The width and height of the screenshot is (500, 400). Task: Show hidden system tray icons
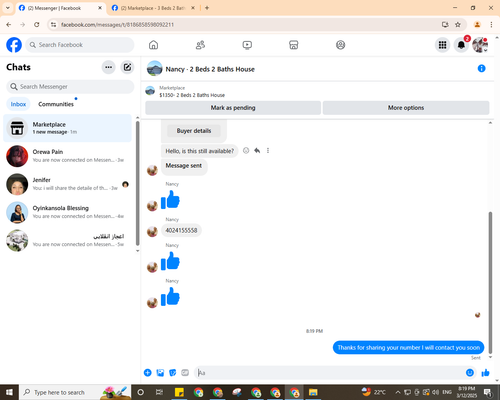click(398, 392)
